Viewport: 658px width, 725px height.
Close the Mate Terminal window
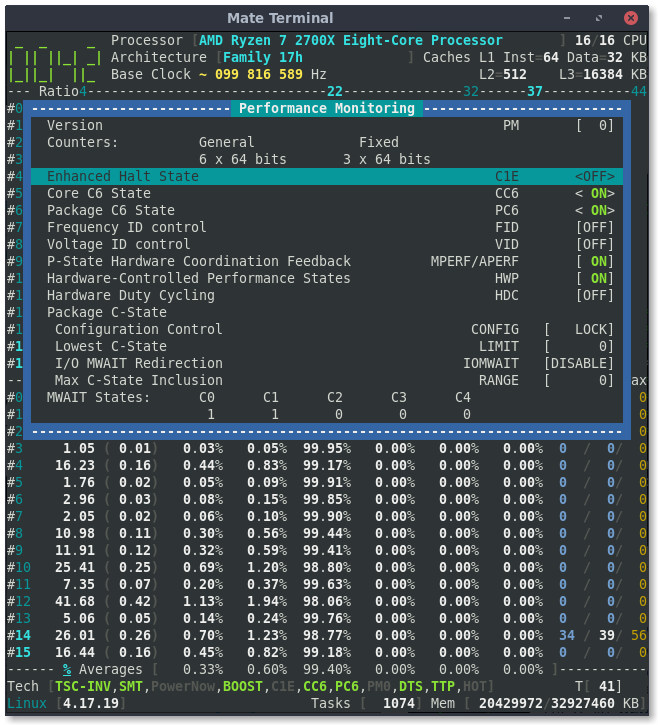point(631,18)
